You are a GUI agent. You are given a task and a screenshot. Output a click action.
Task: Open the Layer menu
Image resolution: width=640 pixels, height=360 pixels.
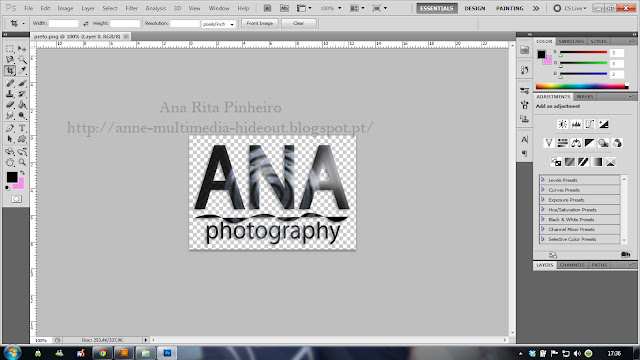pyautogui.click(x=88, y=8)
